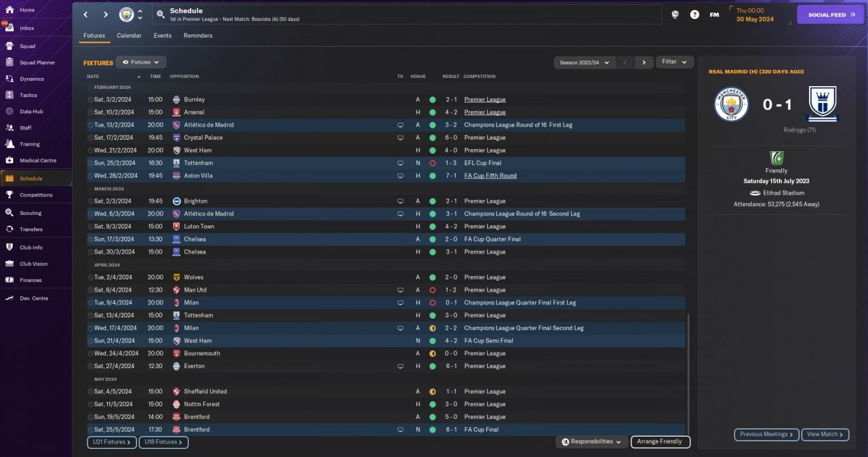Switch to the Fixtures tab
This screenshot has width=868, height=457.
tap(94, 35)
